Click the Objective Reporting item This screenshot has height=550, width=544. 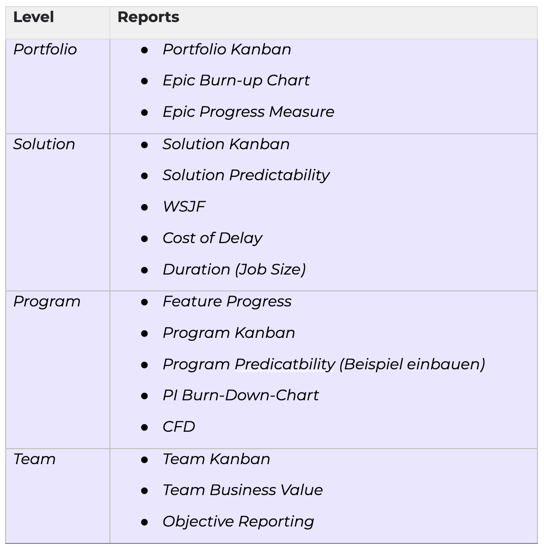(x=238, y=522)
